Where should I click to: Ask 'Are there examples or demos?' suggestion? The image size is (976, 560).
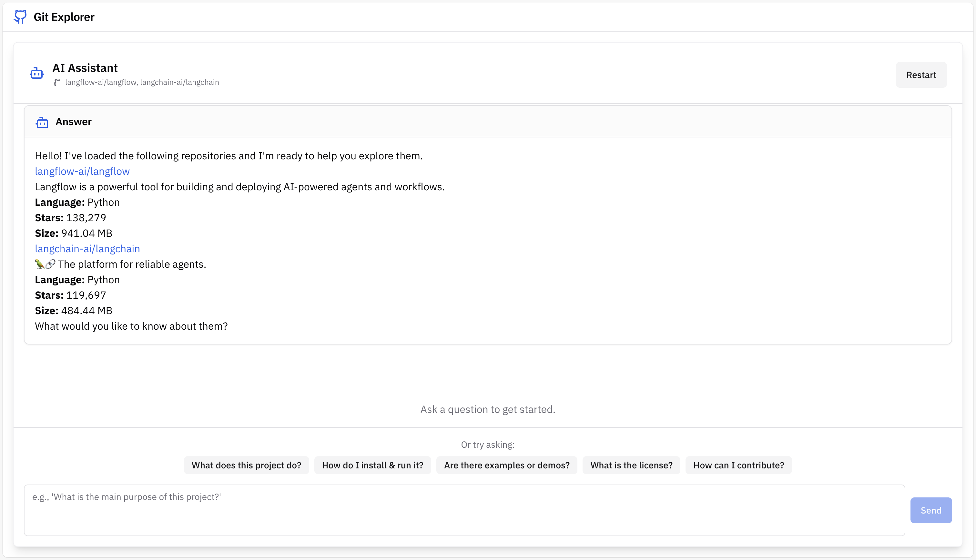(x=507, y=465)
